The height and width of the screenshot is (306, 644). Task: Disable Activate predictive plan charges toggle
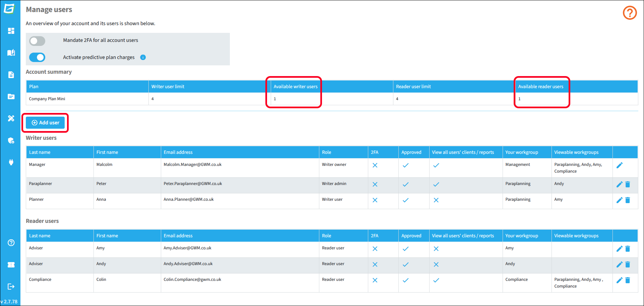(x=37, y=57)
